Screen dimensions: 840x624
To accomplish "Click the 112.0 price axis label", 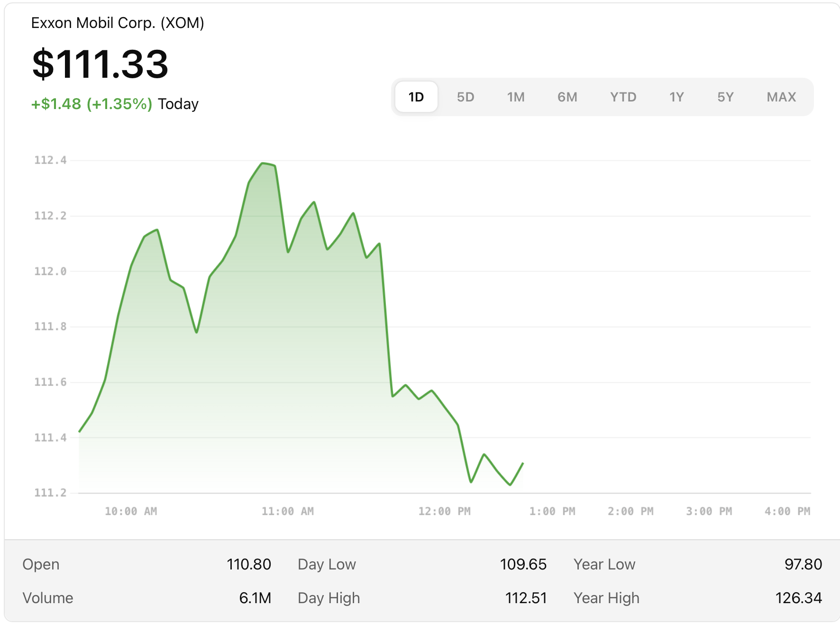I will [x=50, y=271].
